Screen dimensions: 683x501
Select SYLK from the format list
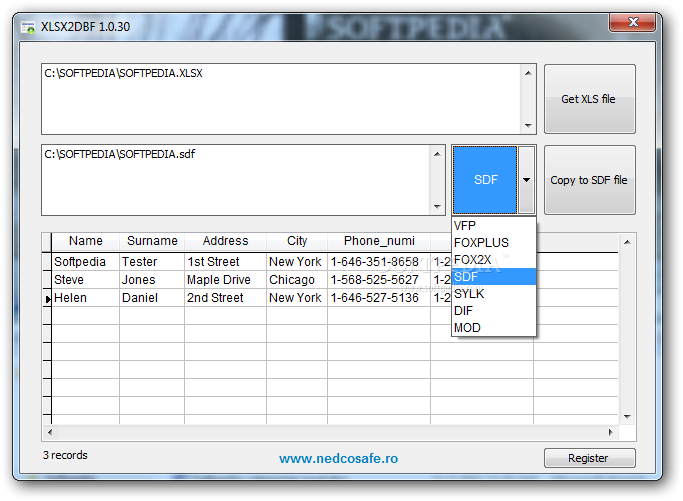pos(494,294)
